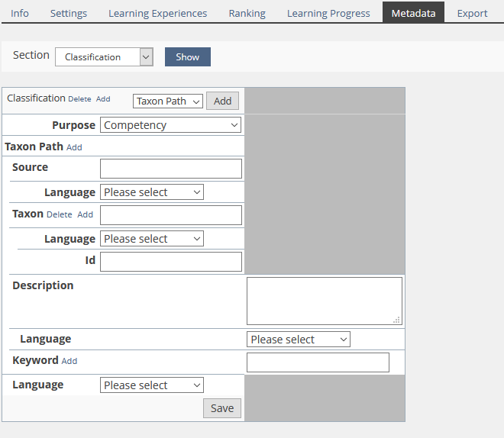
Task: Click Delete link next to Taxon label
Action: pyautogui.click(x=59, y=215)
